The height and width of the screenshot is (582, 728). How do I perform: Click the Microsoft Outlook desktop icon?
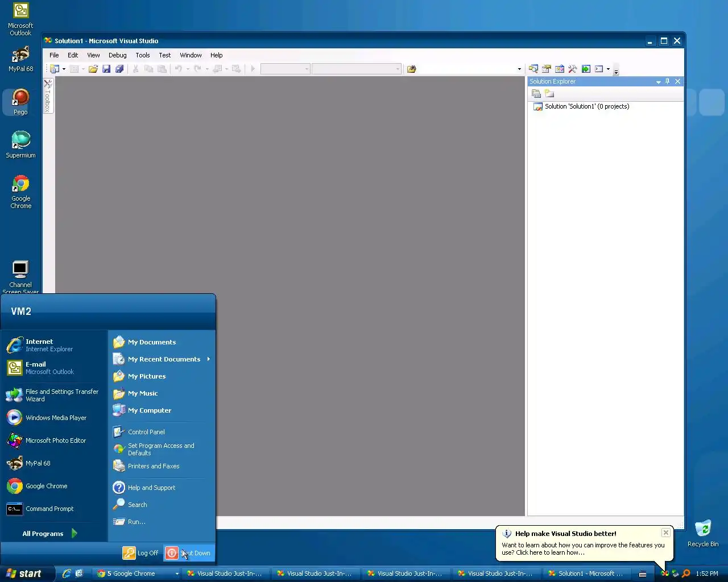point(20,19)
